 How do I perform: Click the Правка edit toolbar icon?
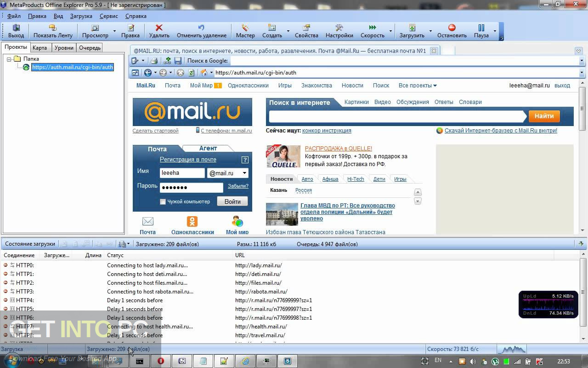[x=130, y=31]
